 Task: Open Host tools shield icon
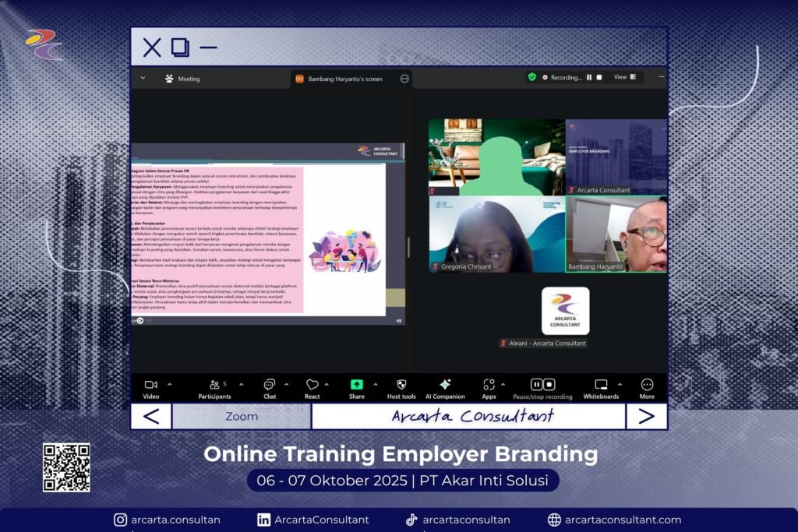point(401,385)
